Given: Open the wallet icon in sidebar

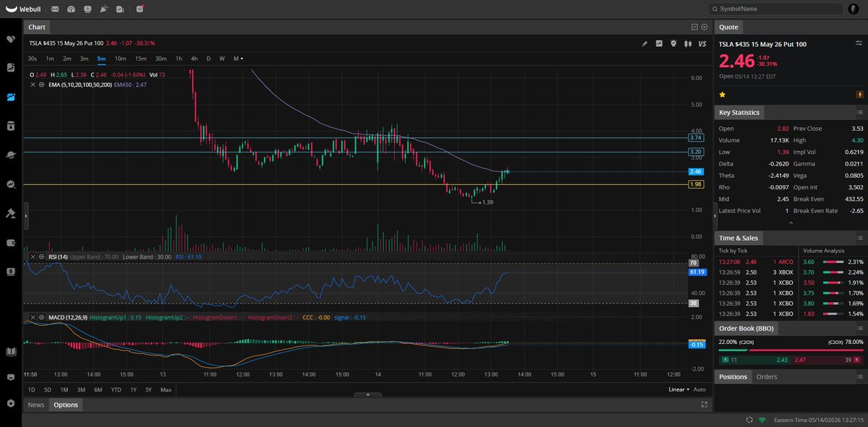Looking at the screenshot, I should click(x=11, y=243).
